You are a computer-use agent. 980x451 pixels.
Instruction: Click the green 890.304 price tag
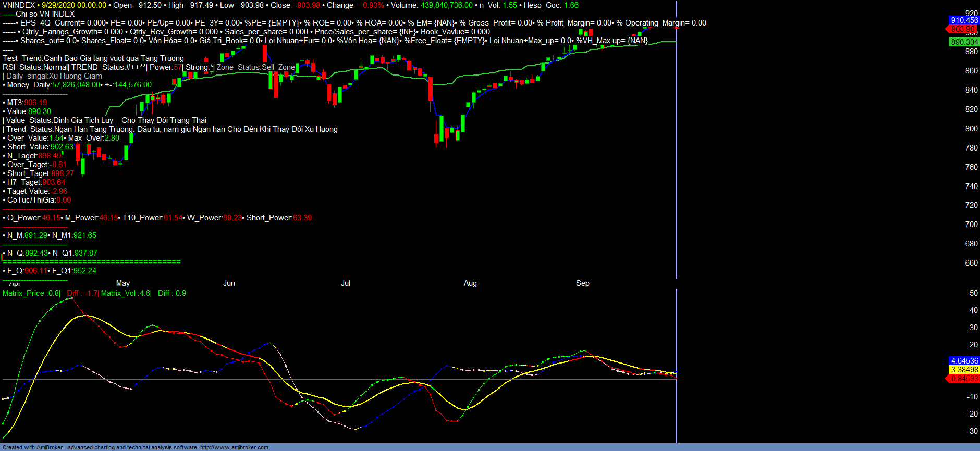(964, 42)
